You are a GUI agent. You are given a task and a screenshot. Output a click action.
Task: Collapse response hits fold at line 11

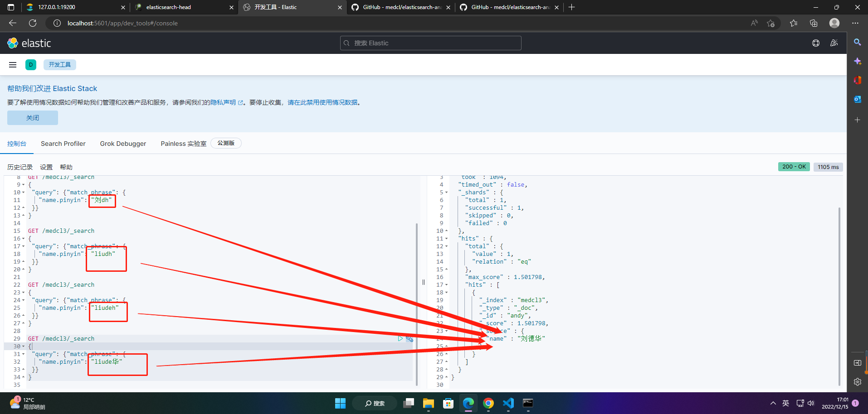[446, 239]
